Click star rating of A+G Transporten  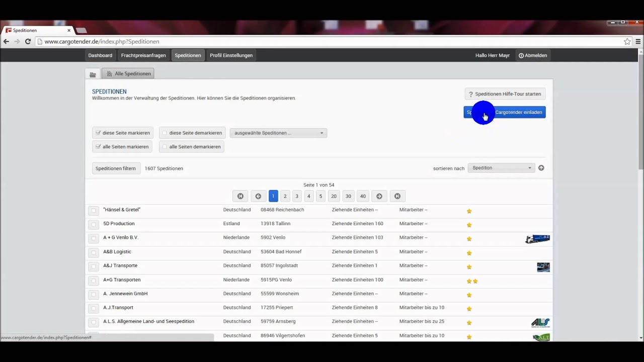pyautogui.click(x=472, y=281)
